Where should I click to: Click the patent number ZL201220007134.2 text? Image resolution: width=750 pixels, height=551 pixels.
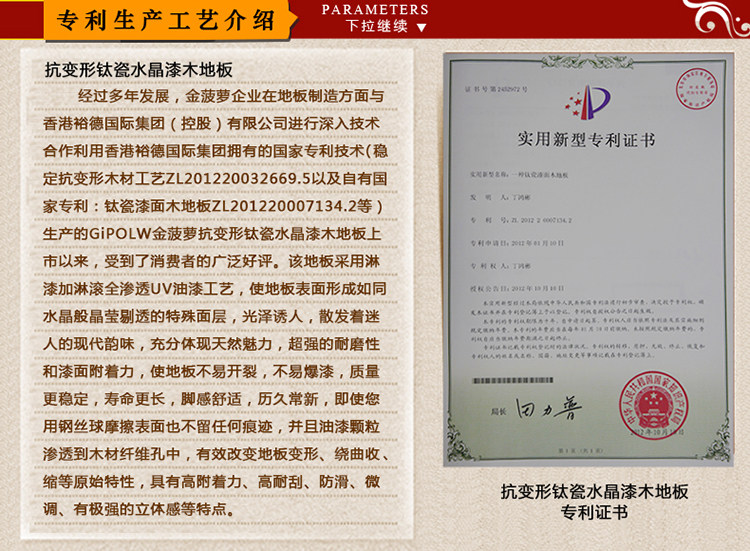click(284, 206)
